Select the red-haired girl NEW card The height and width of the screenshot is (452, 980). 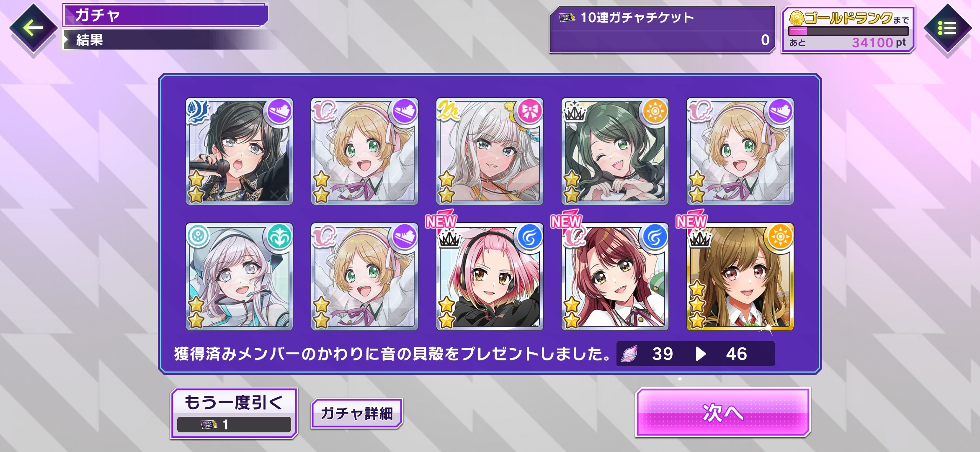point(615,277)
